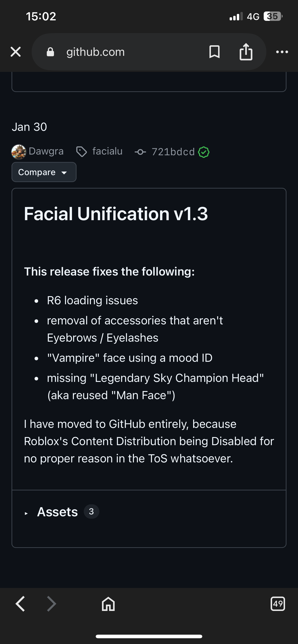Open the three-dot more options menu
This screenshot has width=298, height=644.
[x=282, y=52]
